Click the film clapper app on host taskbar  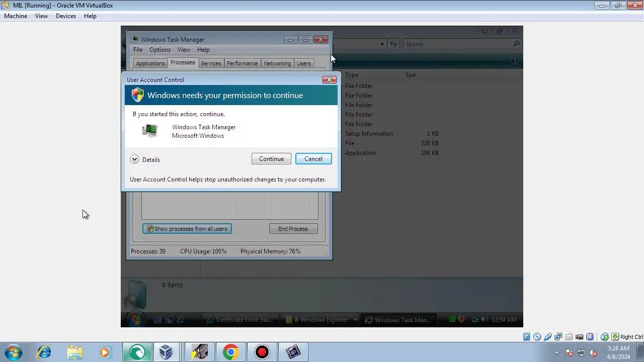click(x=293, y=352)
